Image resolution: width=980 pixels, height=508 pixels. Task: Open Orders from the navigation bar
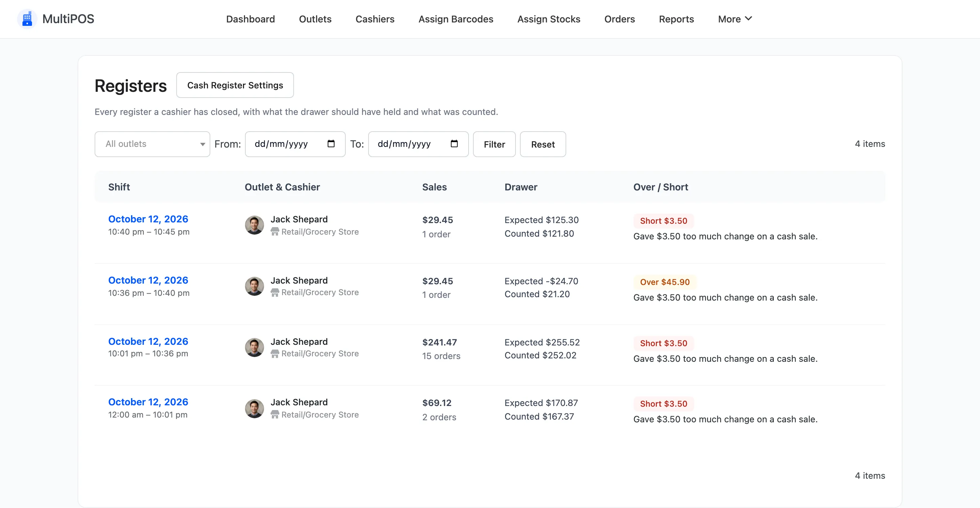tap(619, 19)
